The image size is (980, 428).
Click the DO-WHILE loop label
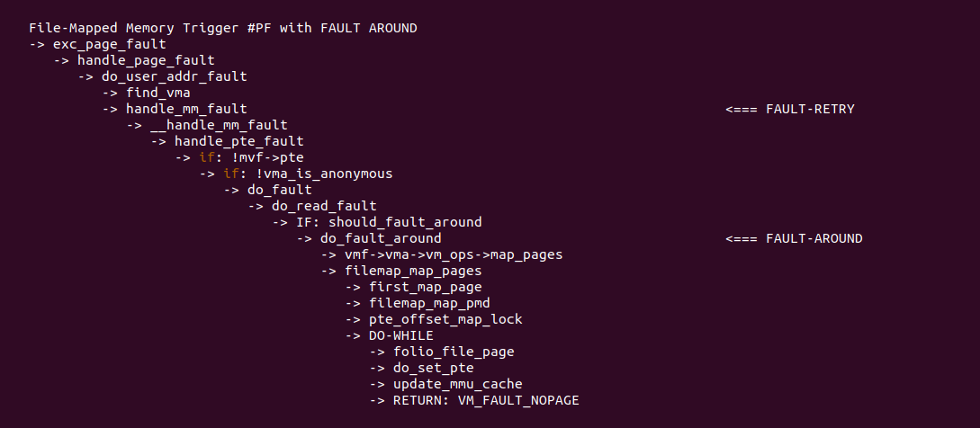coord(401,336)
